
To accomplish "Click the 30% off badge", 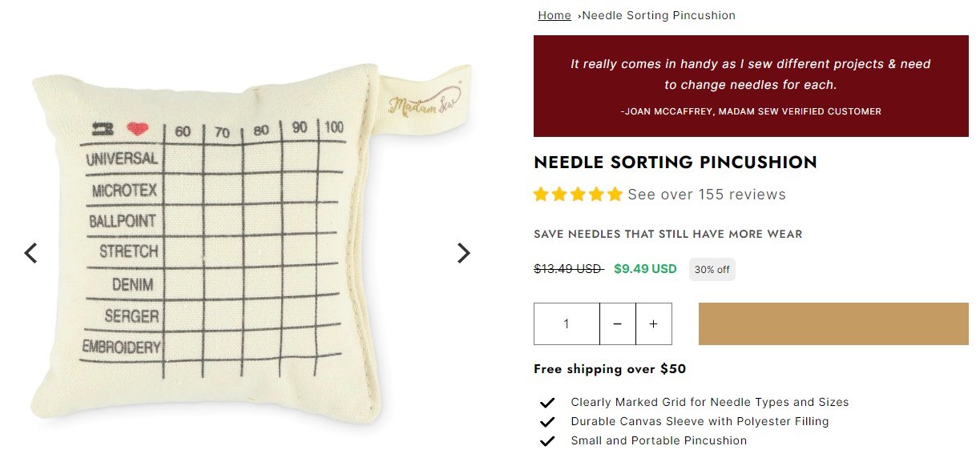I will 712,269.
